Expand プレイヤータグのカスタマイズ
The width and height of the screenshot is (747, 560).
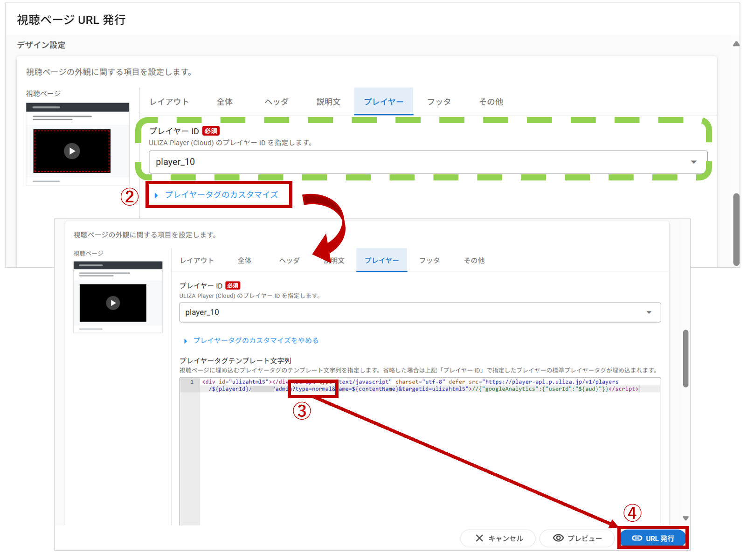pyautogui.click(x=221, y=195)
